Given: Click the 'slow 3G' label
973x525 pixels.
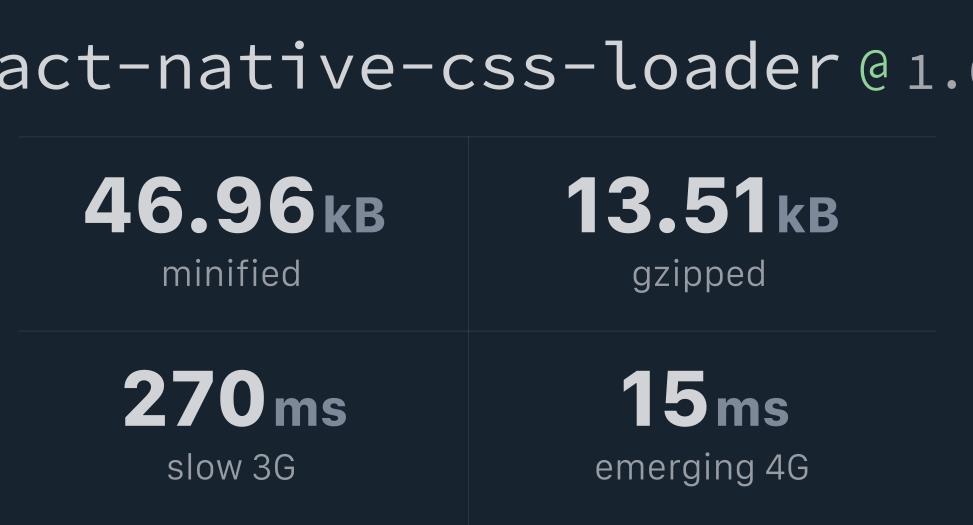Looking at the screenshot, I should pyautogui.click(x=231, y=467).
